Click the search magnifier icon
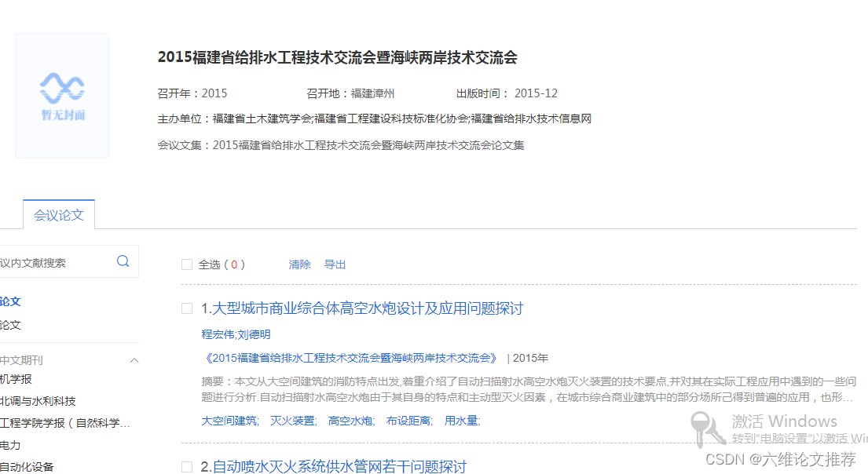 (x=123, y=261)
